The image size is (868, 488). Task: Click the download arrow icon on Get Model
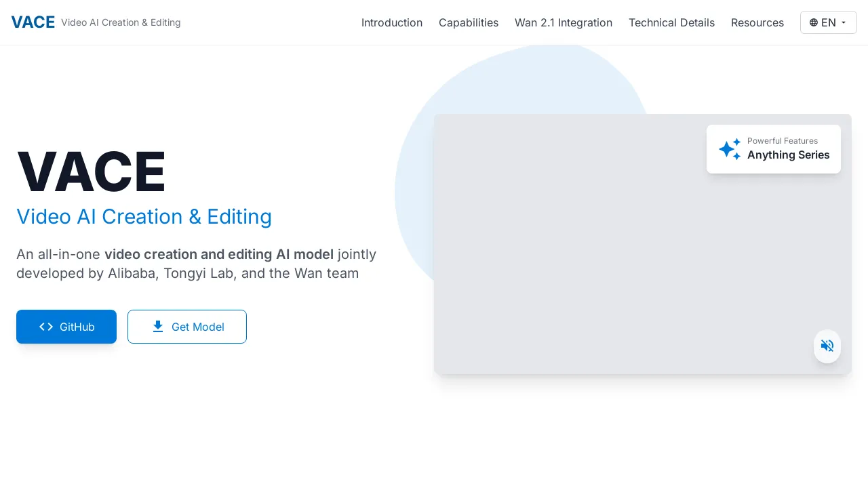pos(158,327)
